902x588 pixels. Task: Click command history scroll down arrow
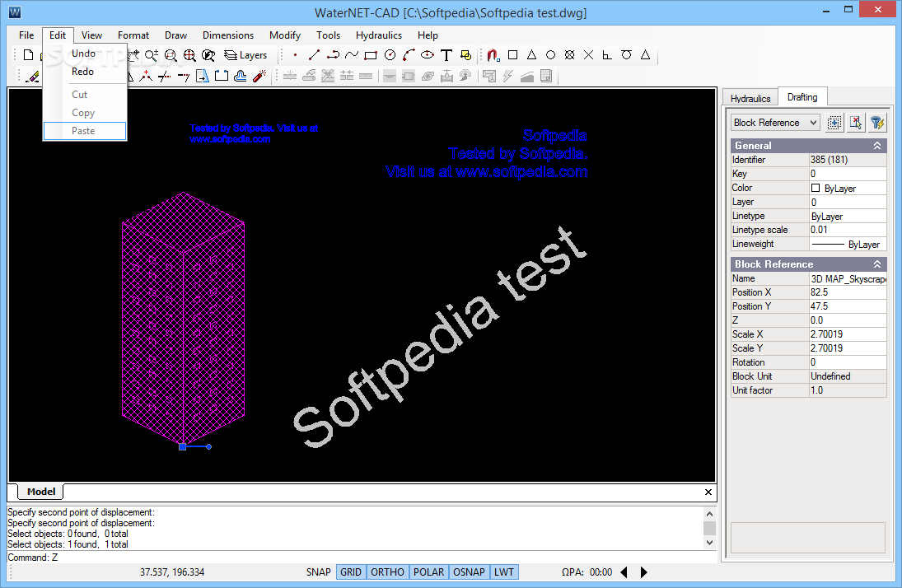709,543
